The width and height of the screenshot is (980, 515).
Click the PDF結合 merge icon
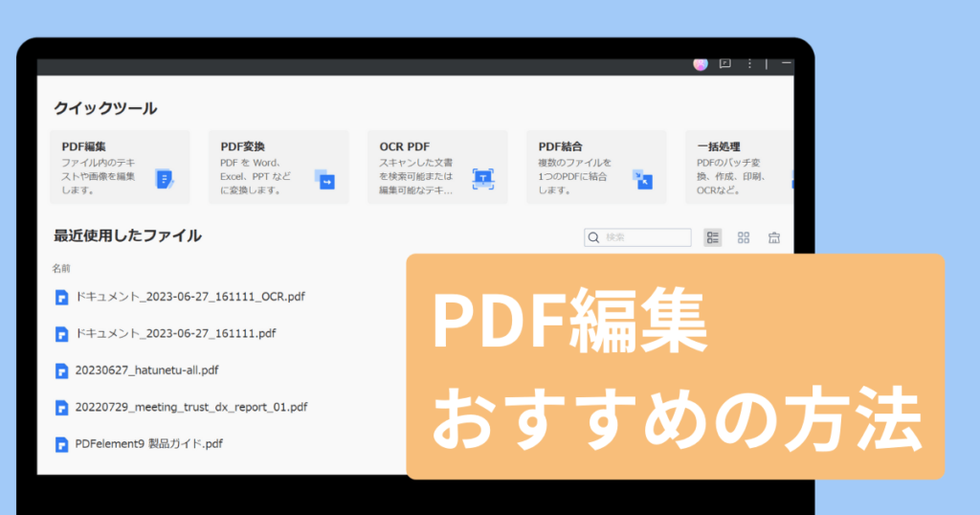[641, 179]
